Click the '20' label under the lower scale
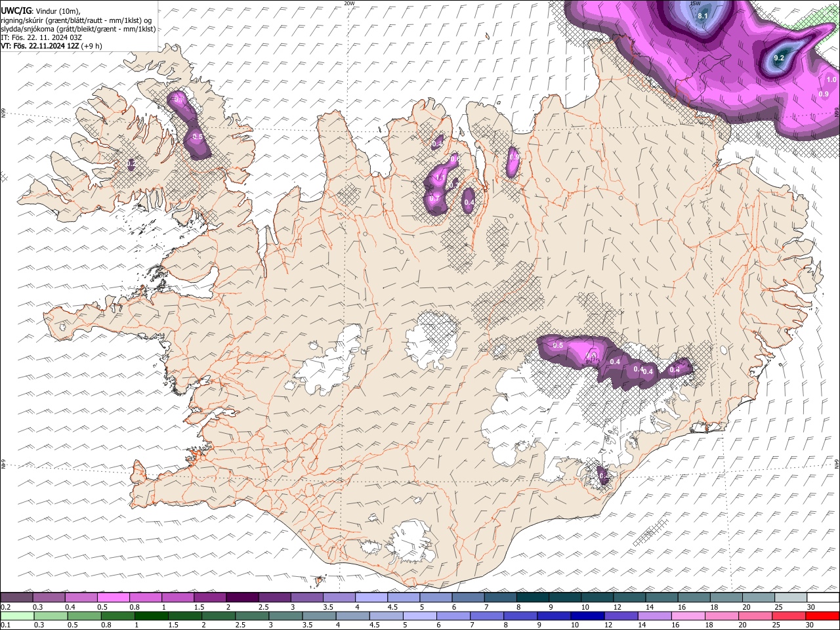Viewport: 840px width, 630px height. coord(742,625)
